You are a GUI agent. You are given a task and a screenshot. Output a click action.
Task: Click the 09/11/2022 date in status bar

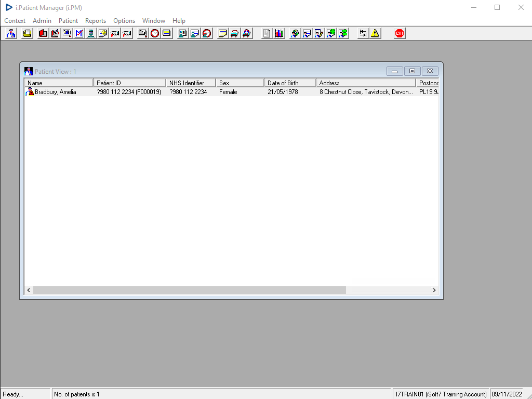click(507, 394)
